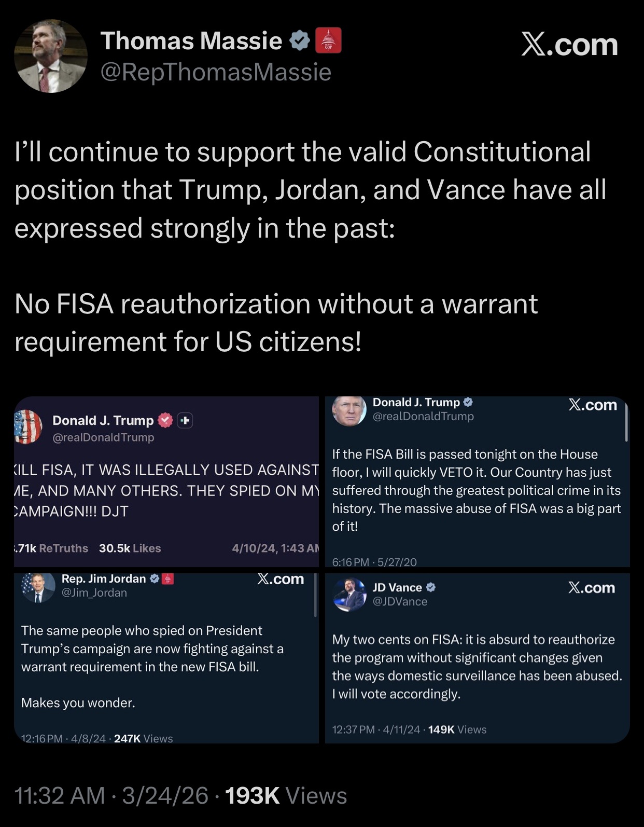Click the main post author's profile picture
644x827 pixels.
click(x=51, y=56)
